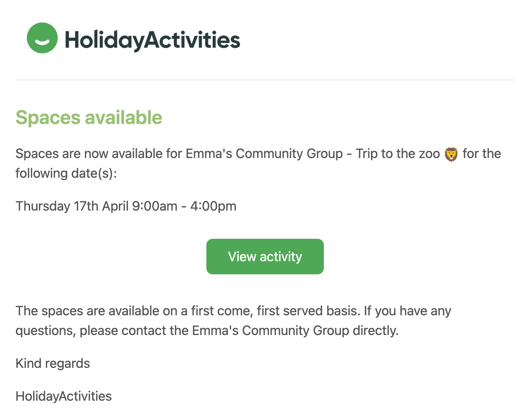Click the "Kind regards" sign-off line

point(53,364)
